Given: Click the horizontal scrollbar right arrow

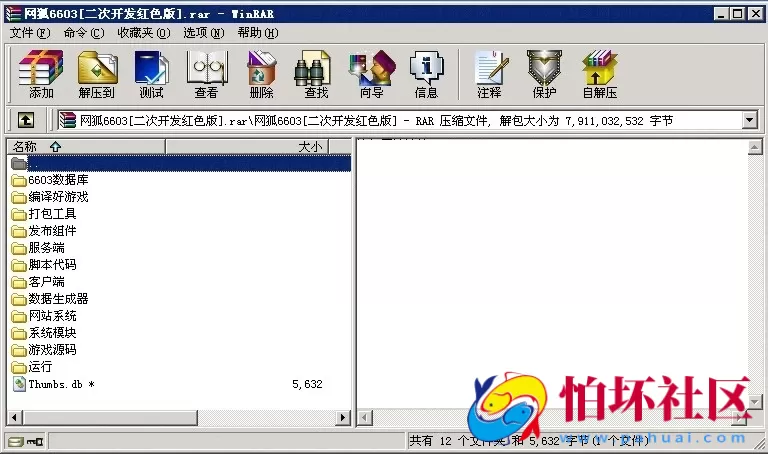Looking at the screenshot, I should click(x=344, y=417).
